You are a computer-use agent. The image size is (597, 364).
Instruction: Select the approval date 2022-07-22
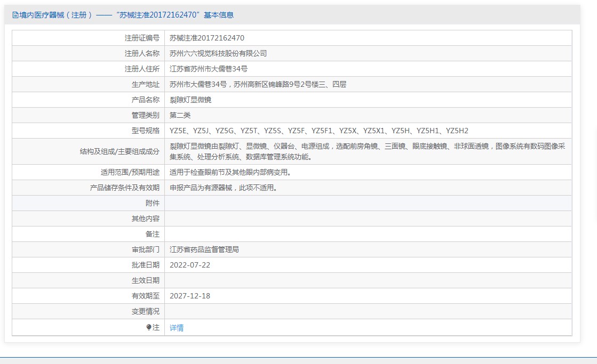[189, 265]
